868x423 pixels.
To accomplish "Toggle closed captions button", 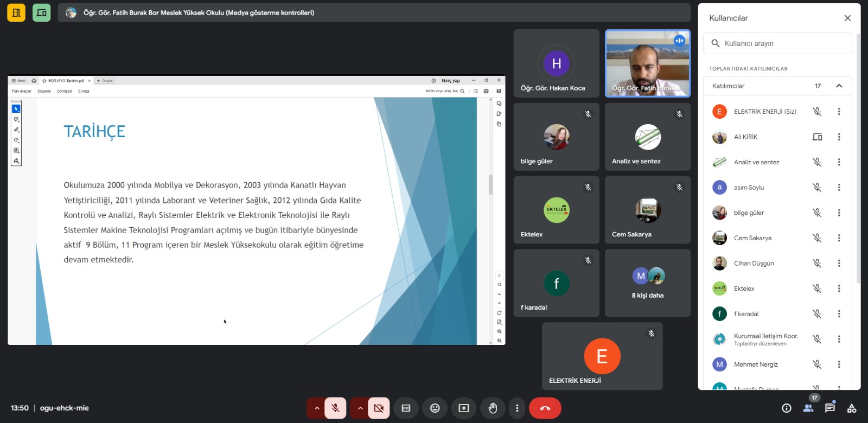I will point(406,408).
